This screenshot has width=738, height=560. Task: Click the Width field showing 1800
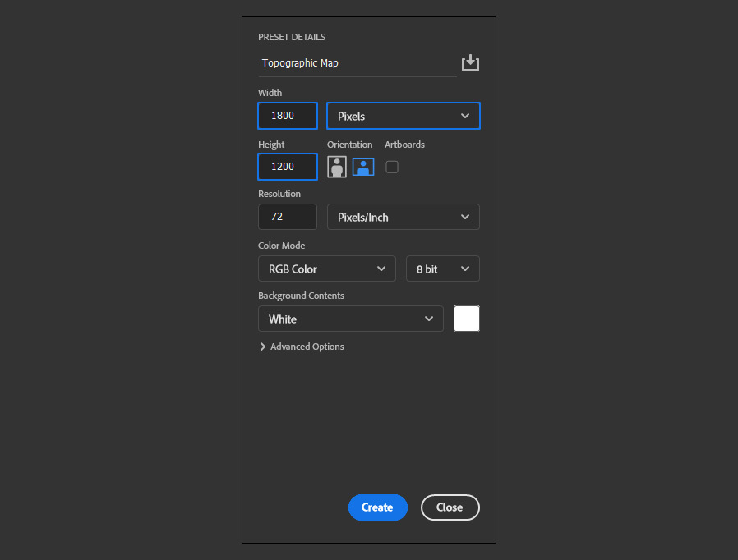click(288, 116)
